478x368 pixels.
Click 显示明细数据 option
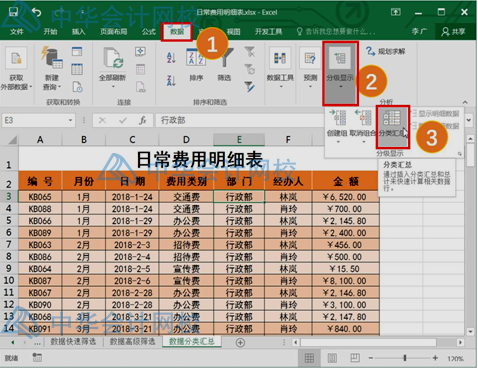click(436, 114)
